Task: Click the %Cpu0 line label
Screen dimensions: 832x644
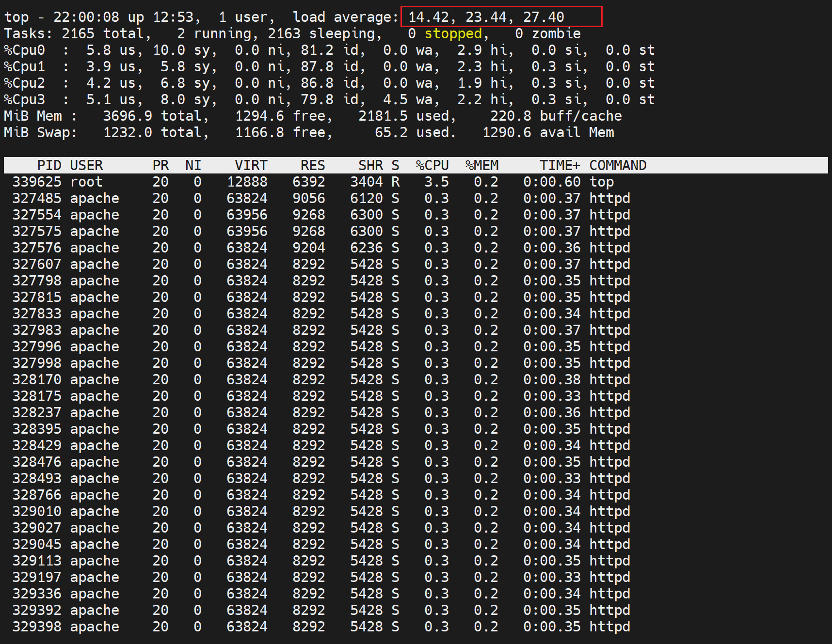Action: pos(24,50)
